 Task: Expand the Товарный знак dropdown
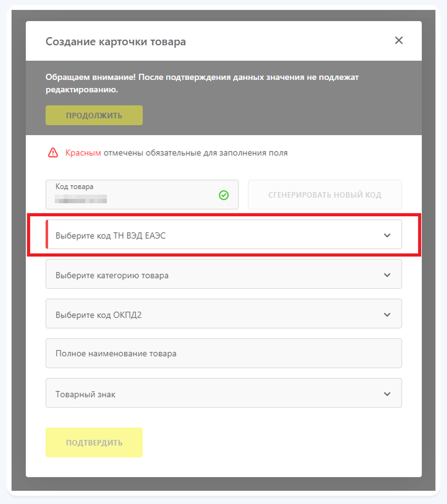tap(224, 393)
